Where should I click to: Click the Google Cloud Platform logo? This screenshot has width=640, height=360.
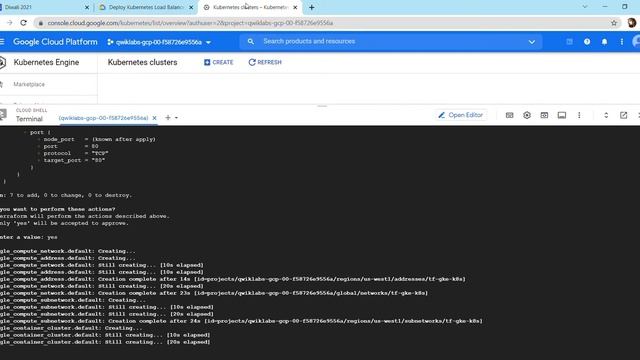tap(55, 42)
